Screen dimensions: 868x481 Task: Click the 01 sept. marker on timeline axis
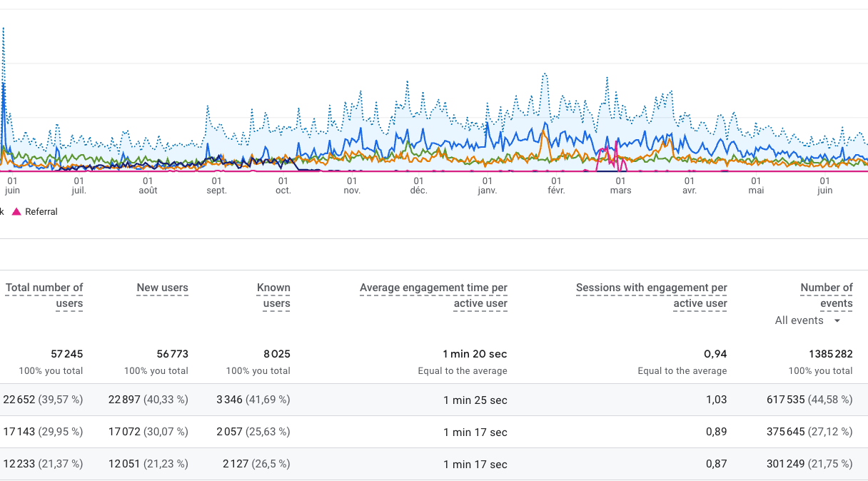(216, 186)
